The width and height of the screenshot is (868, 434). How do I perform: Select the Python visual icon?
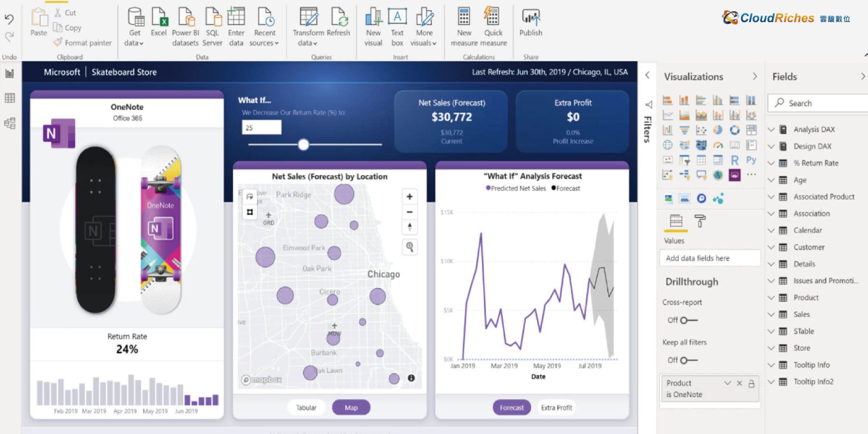[751, 160]
